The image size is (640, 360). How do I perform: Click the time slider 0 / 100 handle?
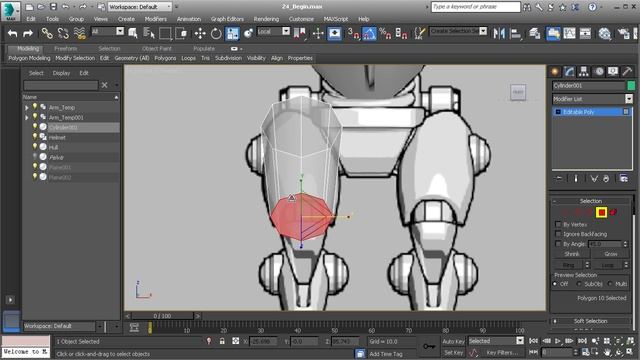point(162,316)
